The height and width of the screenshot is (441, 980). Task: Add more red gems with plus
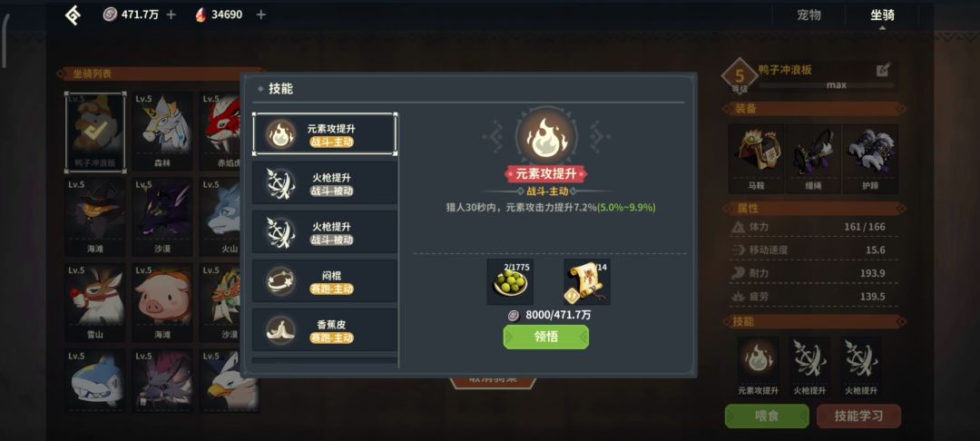click(260, 15)
